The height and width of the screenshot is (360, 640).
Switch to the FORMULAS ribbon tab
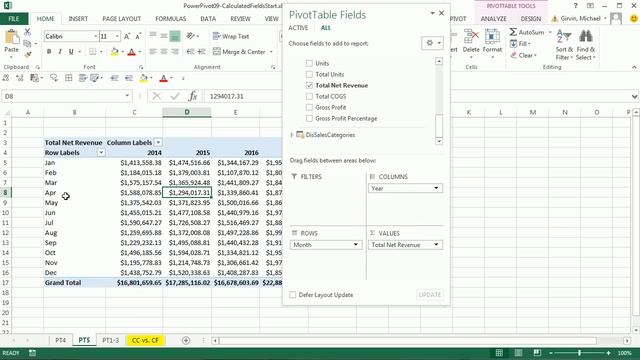pos(171,19)
